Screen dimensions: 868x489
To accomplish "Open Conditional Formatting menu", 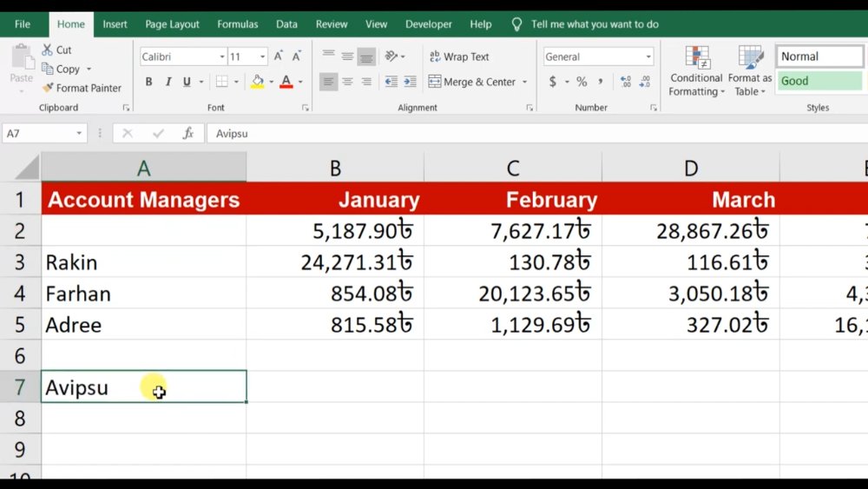I will pos(696,71).
